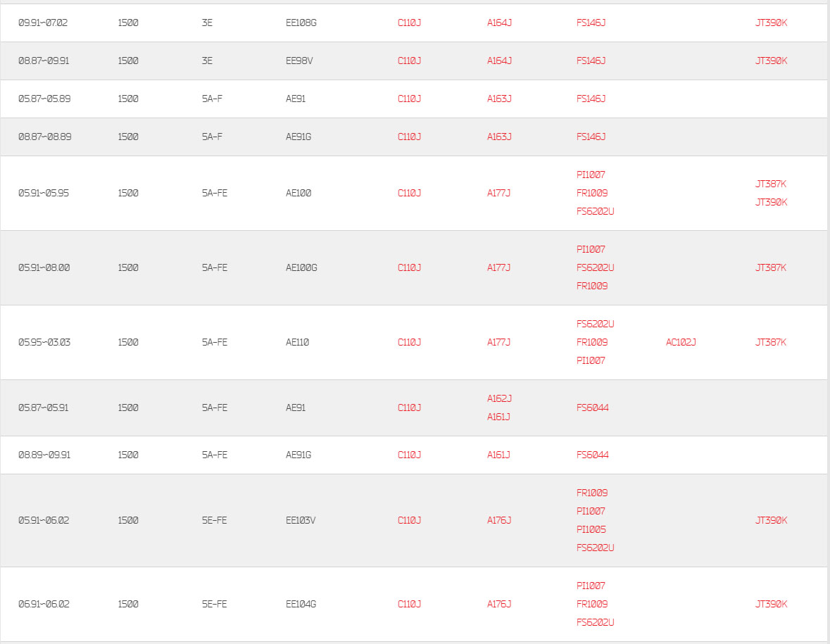The image size is (830, 644).
Task: Open FS6044 in the AE91G 5A-FE row
Action: tap(592, 455)
